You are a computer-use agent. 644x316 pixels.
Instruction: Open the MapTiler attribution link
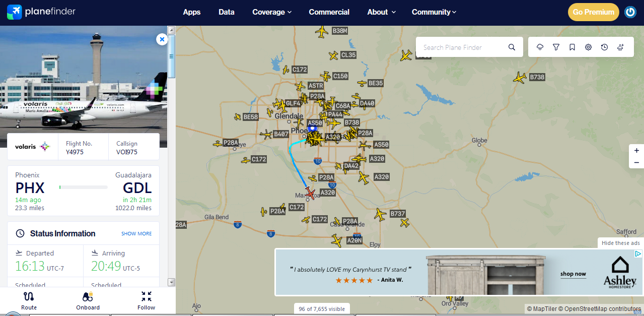(x=542, y=308)
